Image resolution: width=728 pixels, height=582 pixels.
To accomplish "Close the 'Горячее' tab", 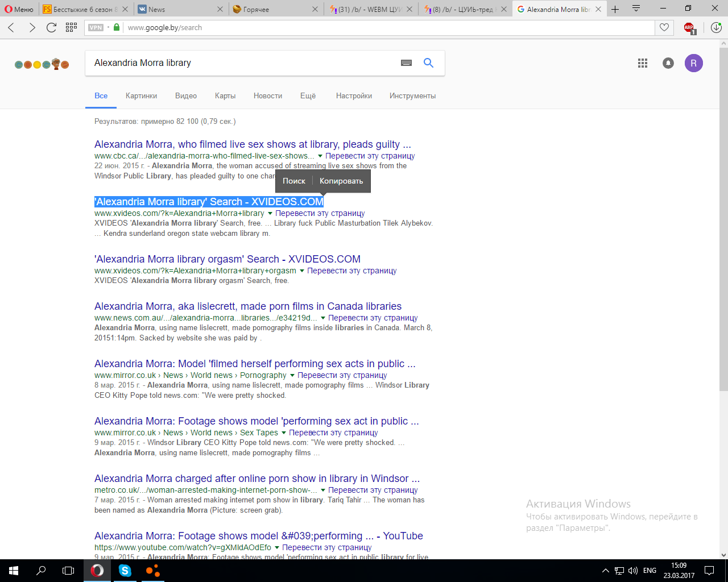I will (x=315, y=9).
